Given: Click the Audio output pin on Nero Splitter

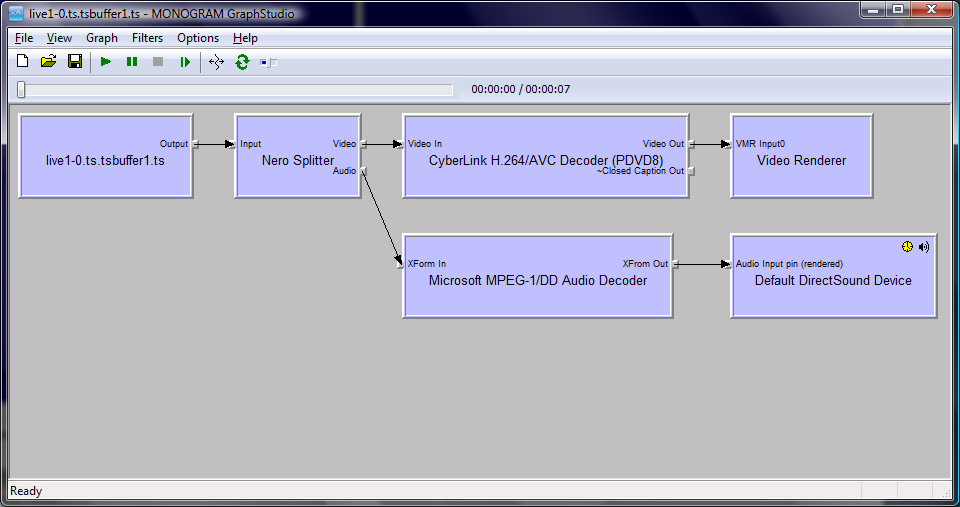Looking at the screenshot, I should (x=363, y=171).
